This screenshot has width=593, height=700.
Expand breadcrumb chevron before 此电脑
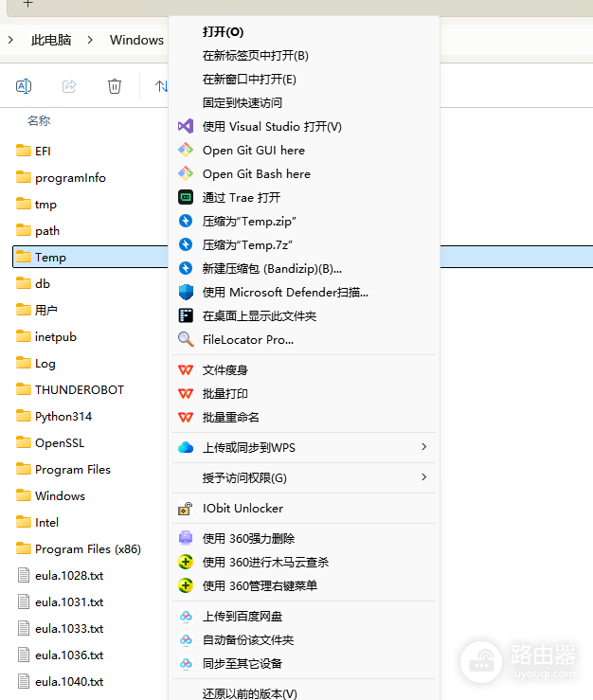pos(10,40)
